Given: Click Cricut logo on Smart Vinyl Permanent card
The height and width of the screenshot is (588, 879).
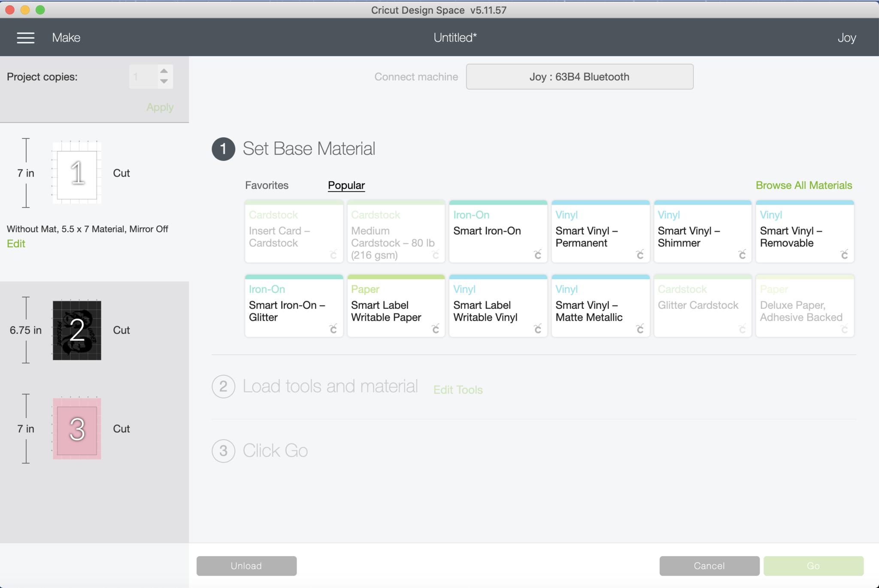Looking at the screenshot, I should pos(640,255).
